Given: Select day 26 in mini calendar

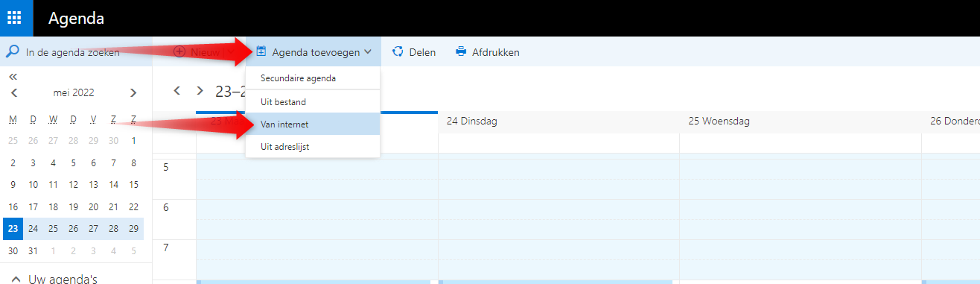Looking at the screenshot, I should tap(73, 228).
